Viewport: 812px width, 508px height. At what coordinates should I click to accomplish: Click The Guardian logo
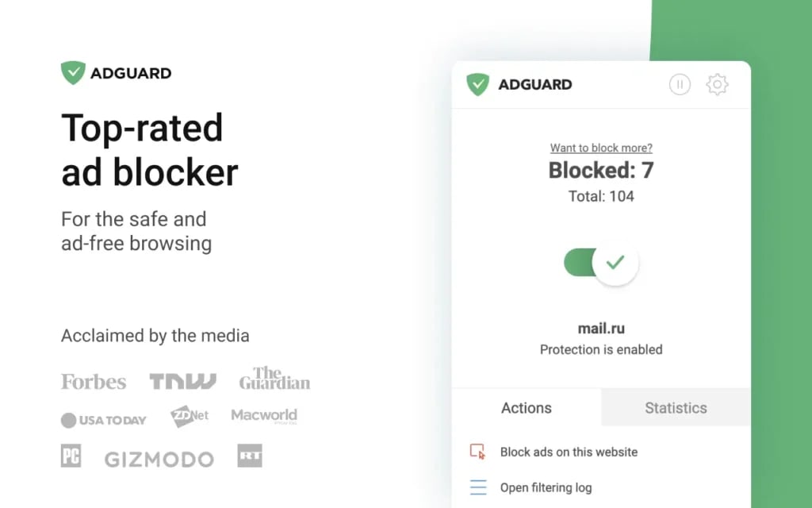point(273,379)
